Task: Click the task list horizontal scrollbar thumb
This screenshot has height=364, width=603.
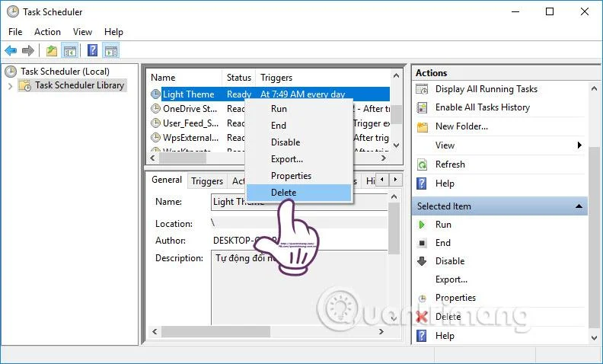Action: click(x=183, y=158)
